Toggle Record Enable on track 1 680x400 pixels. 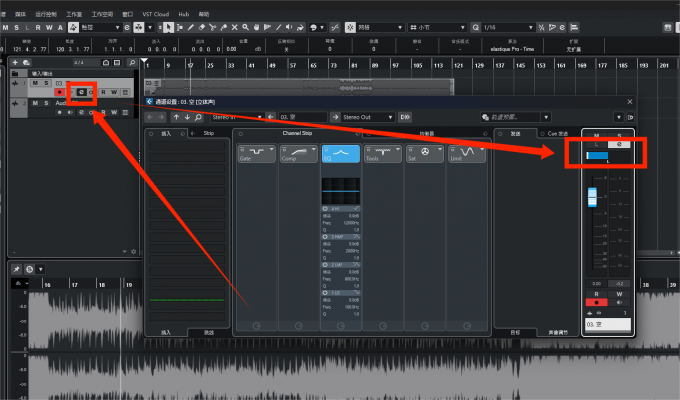click(x=59, y=92)
